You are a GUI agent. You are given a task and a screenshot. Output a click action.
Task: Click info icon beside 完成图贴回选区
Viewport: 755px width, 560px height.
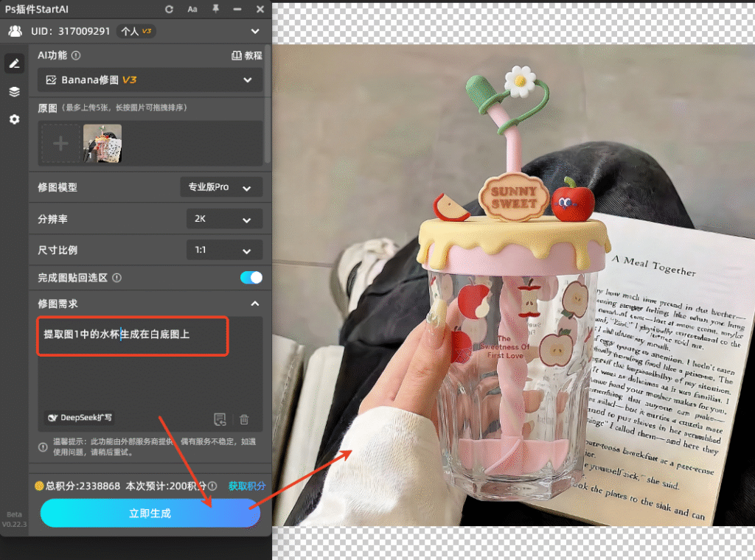point(116,278)
